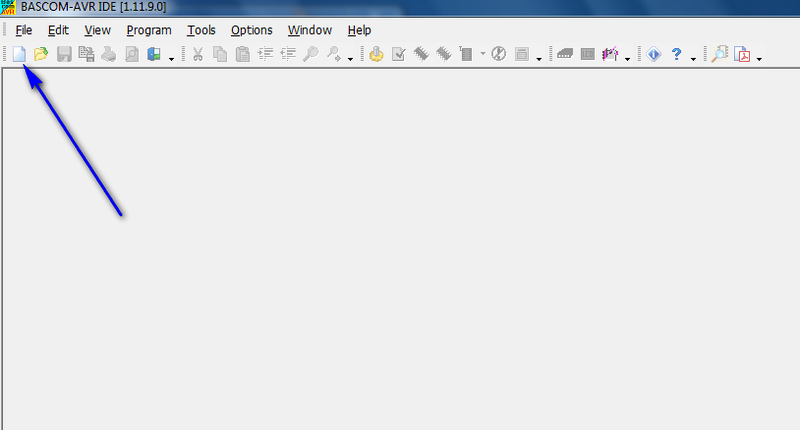800x430 pixels.
Task: Click the grey calculator-like window icon
Action: click(x=521, y=54)
